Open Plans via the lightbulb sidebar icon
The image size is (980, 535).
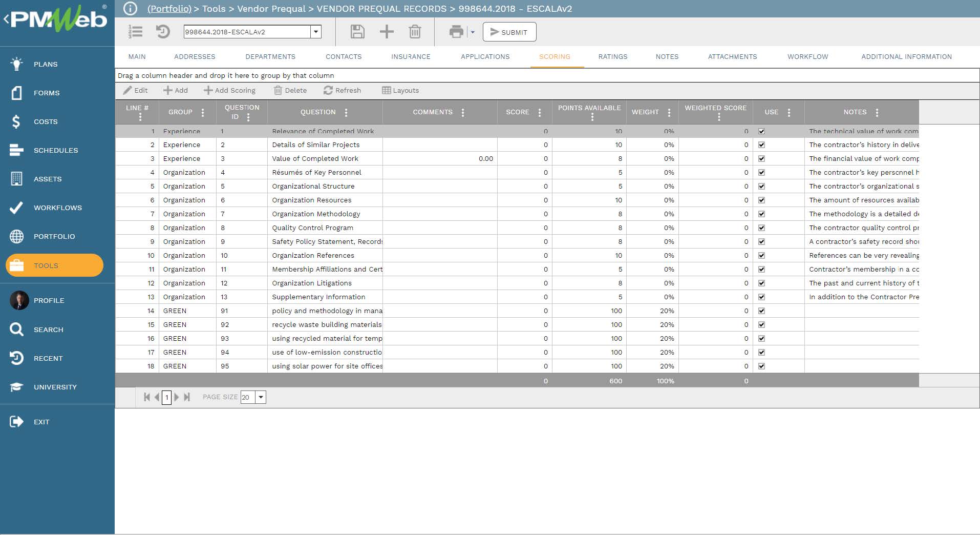click(16, 64)
